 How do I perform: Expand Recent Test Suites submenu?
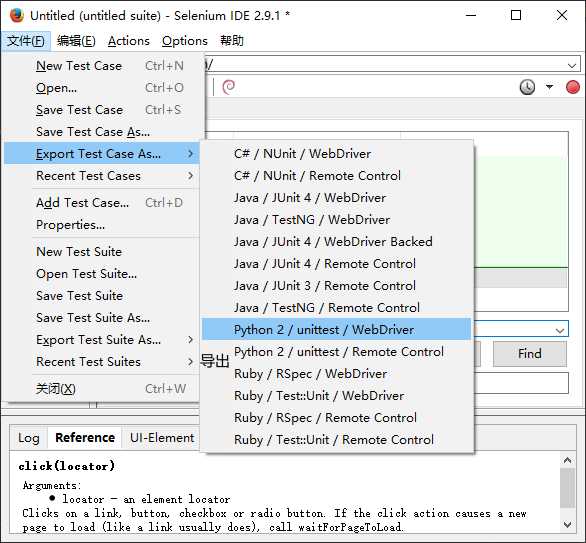102,362
